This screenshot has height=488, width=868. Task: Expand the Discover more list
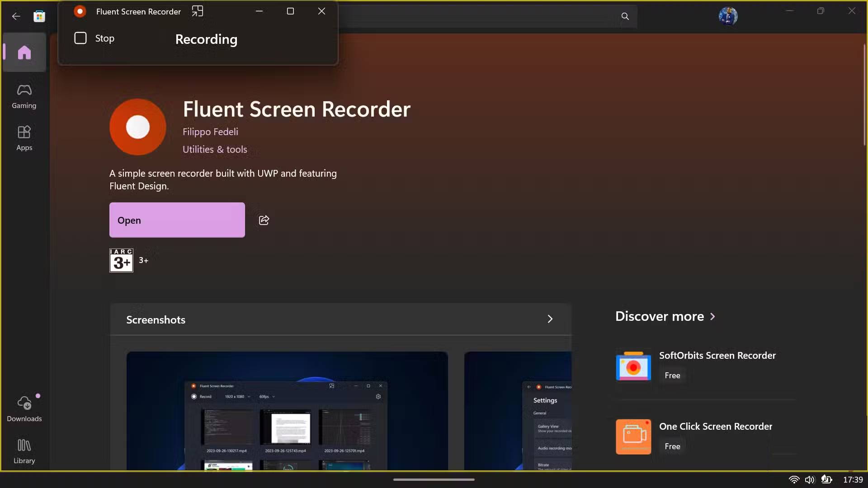[713, 317]
